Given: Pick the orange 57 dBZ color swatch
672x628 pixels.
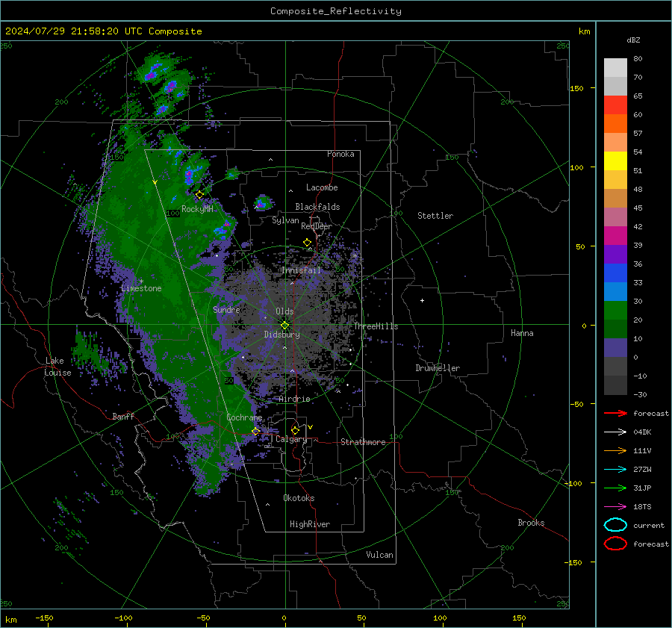Looking at the screenshot, I should (615, 124).
